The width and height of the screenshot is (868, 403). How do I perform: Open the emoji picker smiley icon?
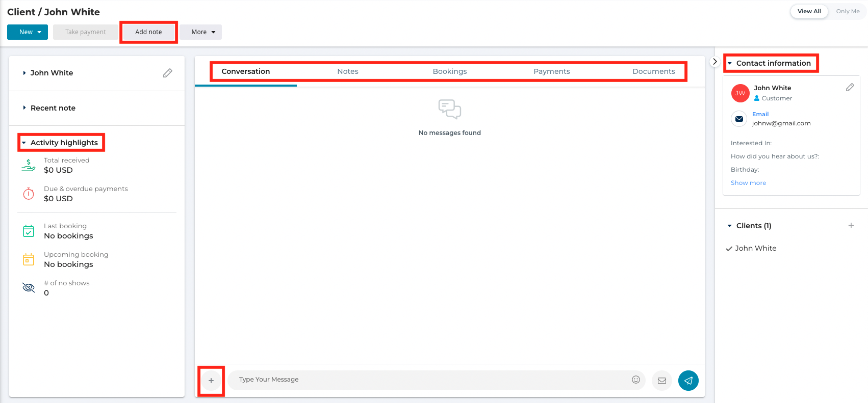tap(635, 380)
